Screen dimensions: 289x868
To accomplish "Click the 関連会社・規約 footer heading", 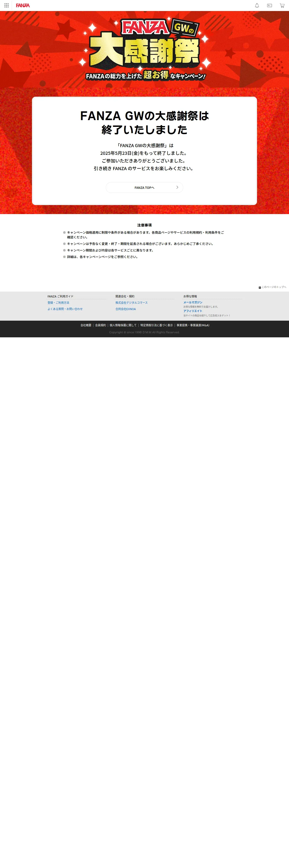I will (x=125, y=297).
